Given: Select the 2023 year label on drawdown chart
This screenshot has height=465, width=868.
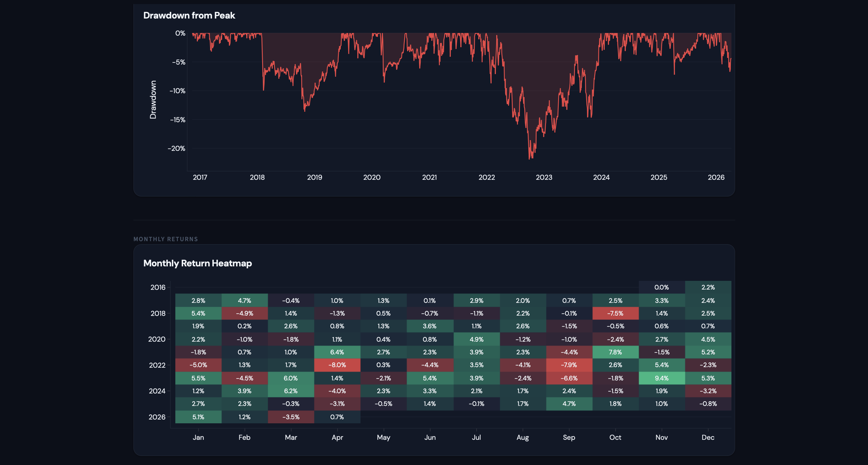Looking at the screenshot, I should click(x=545, y=177).
